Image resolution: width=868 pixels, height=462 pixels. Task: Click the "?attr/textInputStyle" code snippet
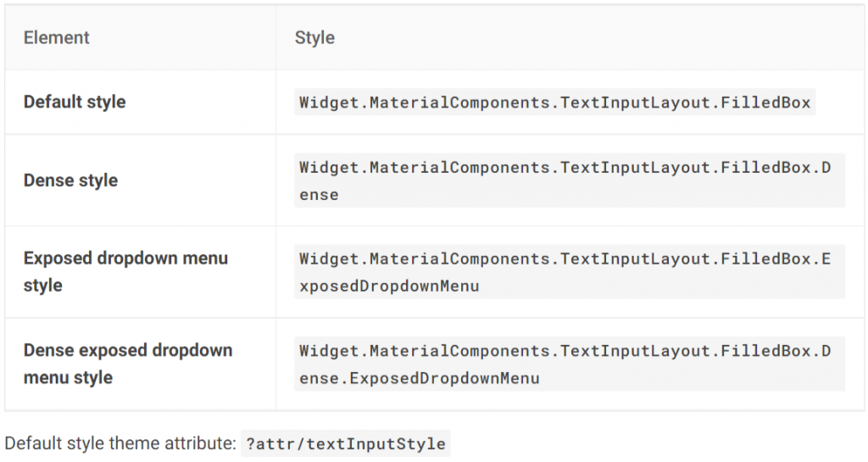pyautogui.click(x=345, y=443)
